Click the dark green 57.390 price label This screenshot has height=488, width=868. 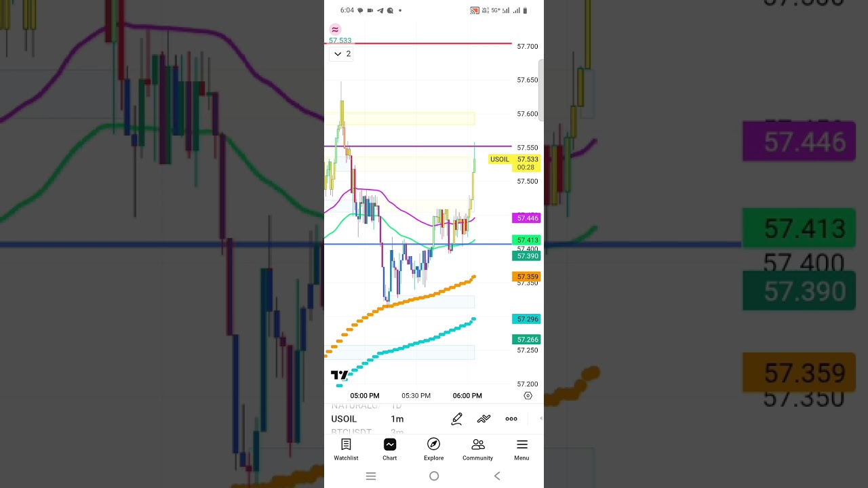click(x=527, y=256)
